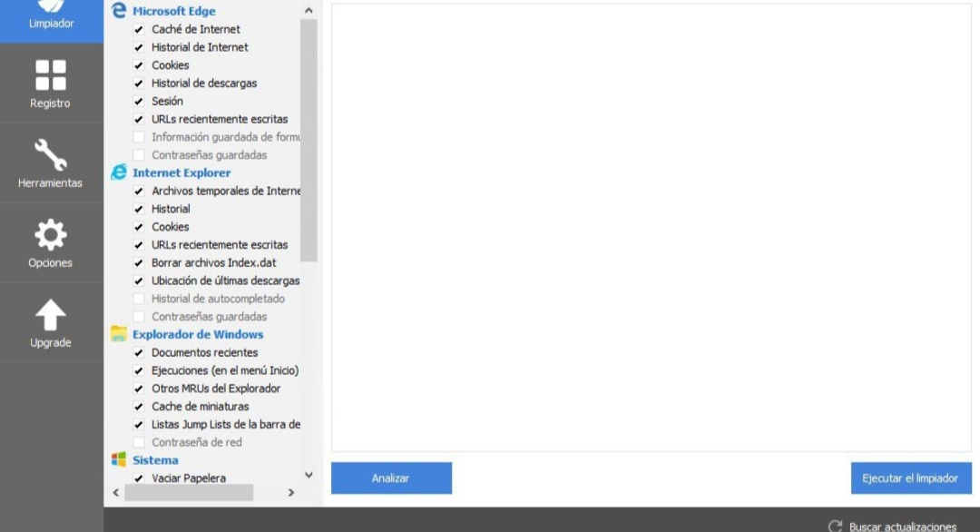Enable Historial de autocompletado checkbox

point(139,299)
